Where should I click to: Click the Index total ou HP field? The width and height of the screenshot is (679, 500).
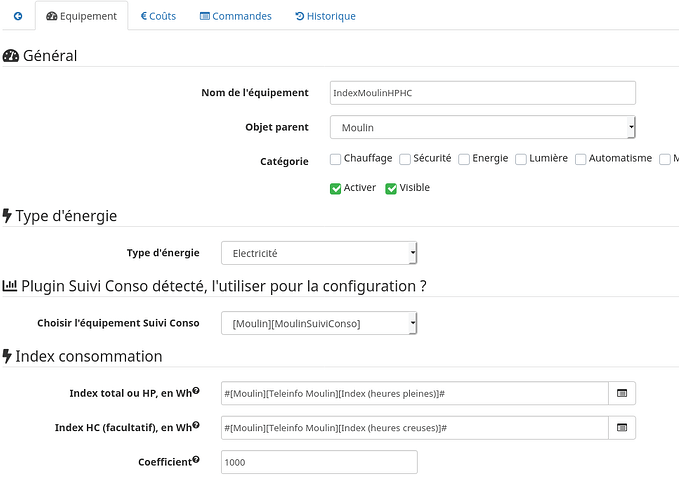pyautogui.click(x=414, y=393)
